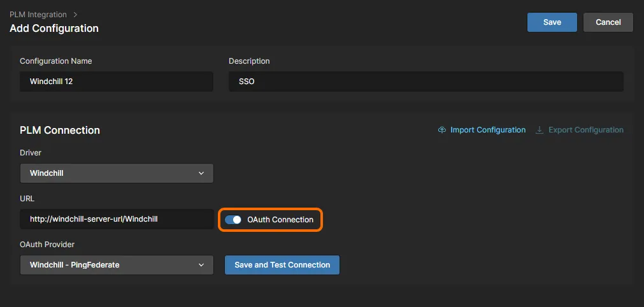Click into the Description field containing SSO
644x307 pixels.
[x=426, y=82]
